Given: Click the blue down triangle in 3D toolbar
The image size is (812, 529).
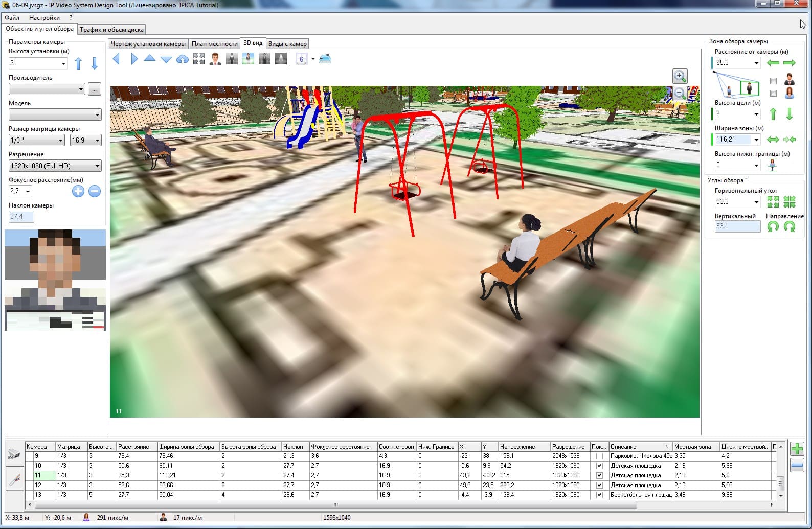Looking at the screenshot, I should point(166,59).
